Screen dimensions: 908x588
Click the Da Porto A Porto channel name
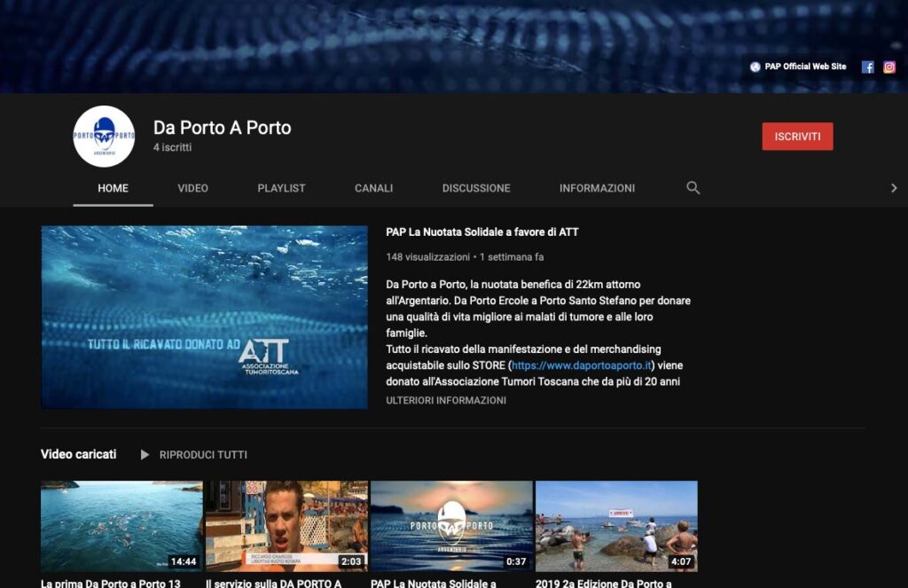(223, 128)
